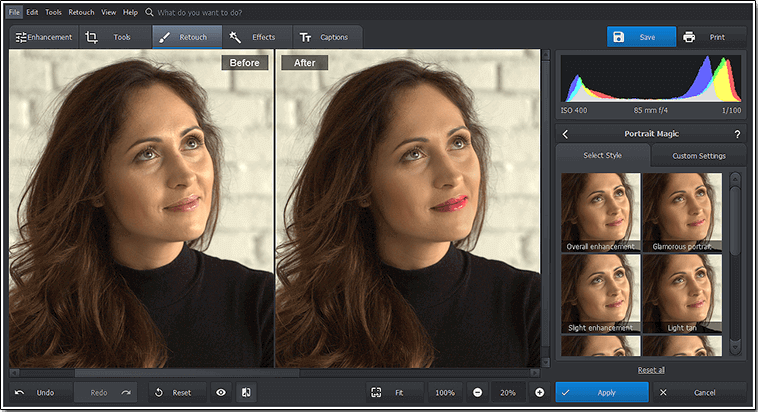
Task: Open the Help menu
Action: click(130, 13)
